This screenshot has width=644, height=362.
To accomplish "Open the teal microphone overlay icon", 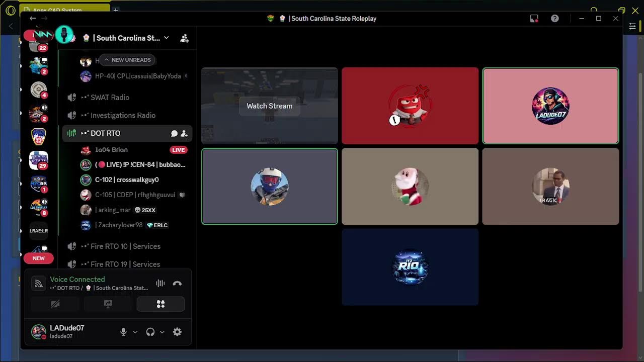I will pyautogui.click(x=64, y=35).
